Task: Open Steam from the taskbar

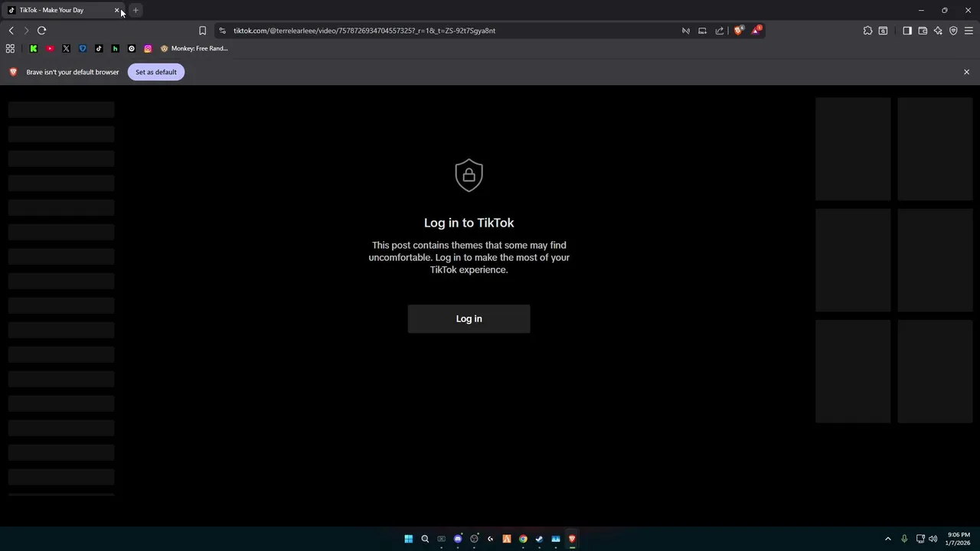Action: (539, 539)
